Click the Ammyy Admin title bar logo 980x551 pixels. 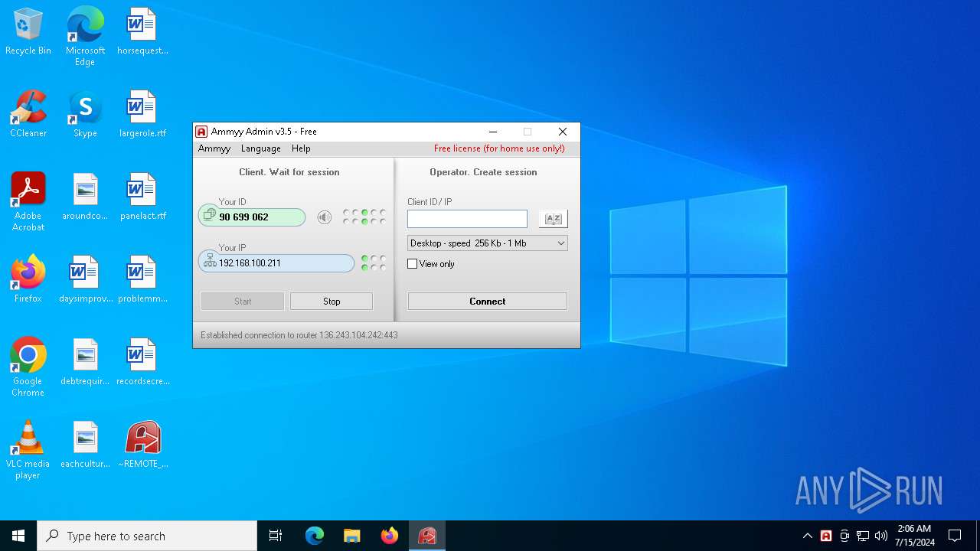[201, 132]
